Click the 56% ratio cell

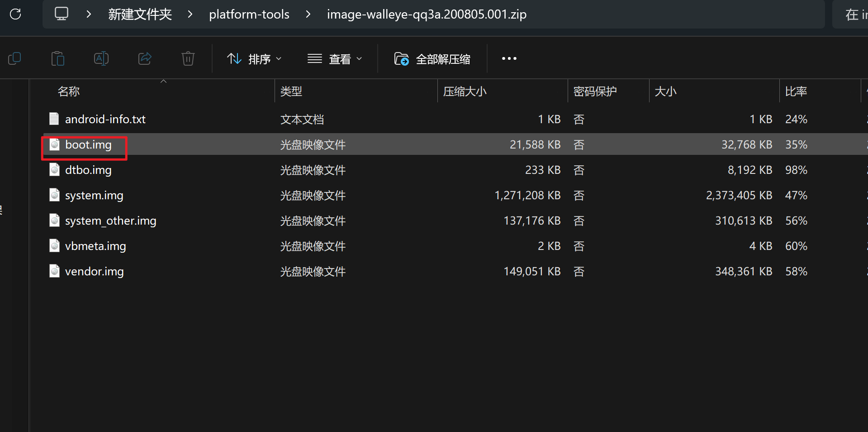pyautogui.click(x=796, y=221)
